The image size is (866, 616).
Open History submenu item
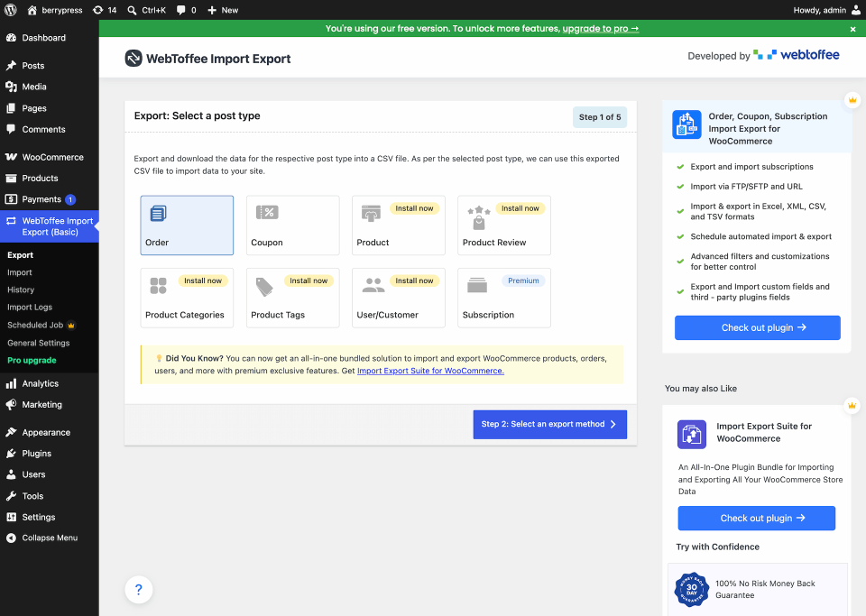tap(21, 290)
